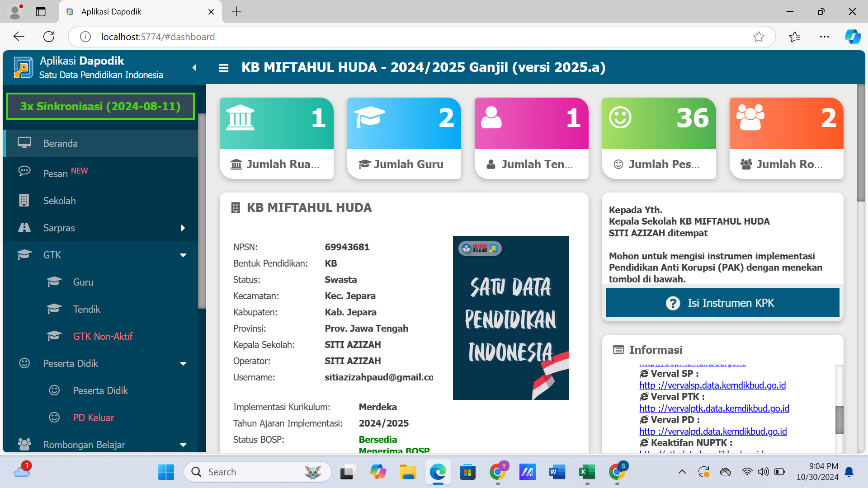Click the 3x Sinkronisasi status button

[x=100, y=106]
